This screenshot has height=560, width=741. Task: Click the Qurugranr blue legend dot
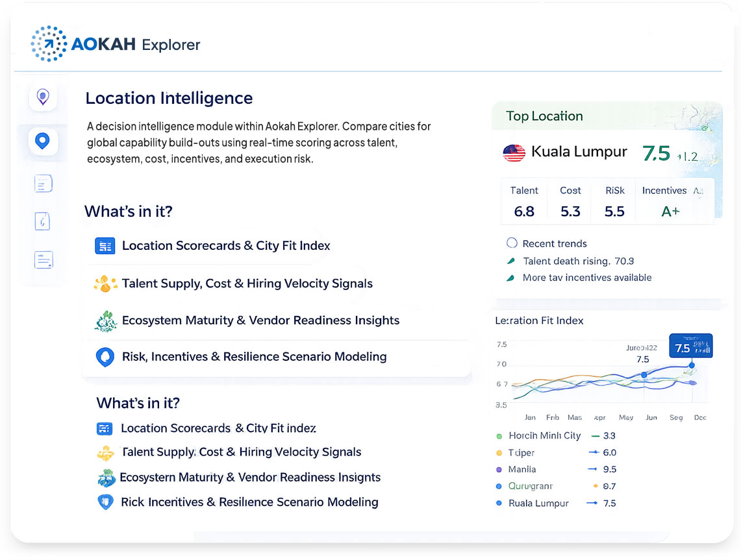coord(499,486)
